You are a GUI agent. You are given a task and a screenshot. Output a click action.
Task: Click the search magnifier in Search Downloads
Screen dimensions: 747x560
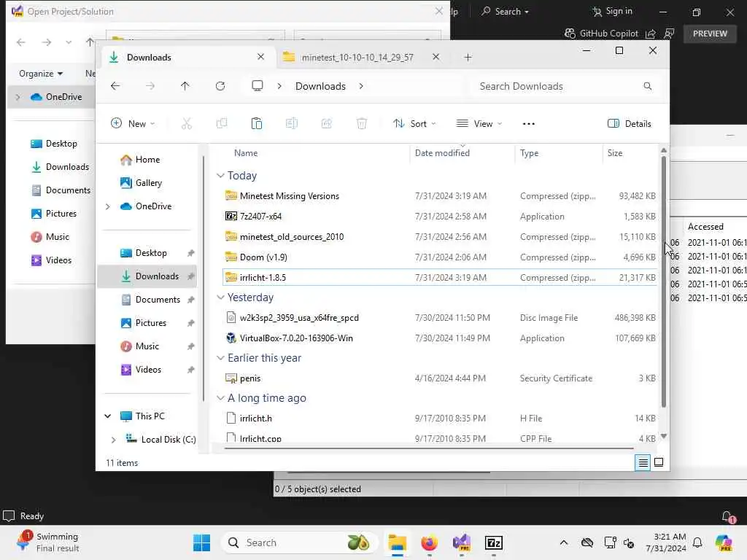click(x=648, y=86)
